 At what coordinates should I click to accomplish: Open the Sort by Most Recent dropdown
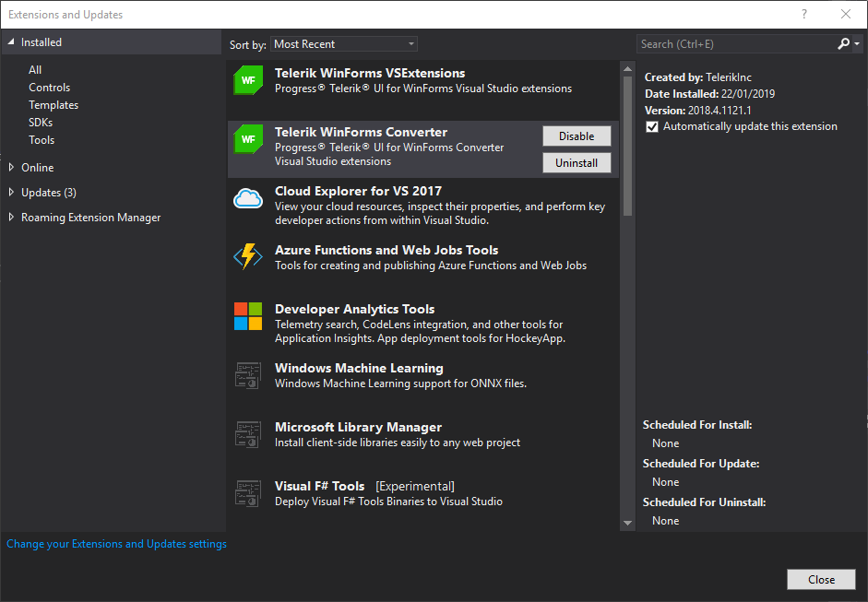coord(344,43)
